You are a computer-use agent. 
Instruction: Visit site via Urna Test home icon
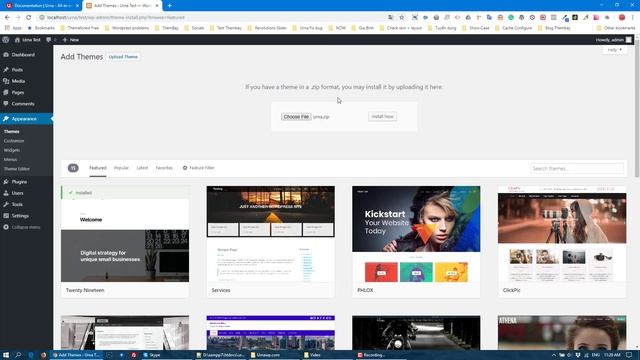tap(27, 40)
